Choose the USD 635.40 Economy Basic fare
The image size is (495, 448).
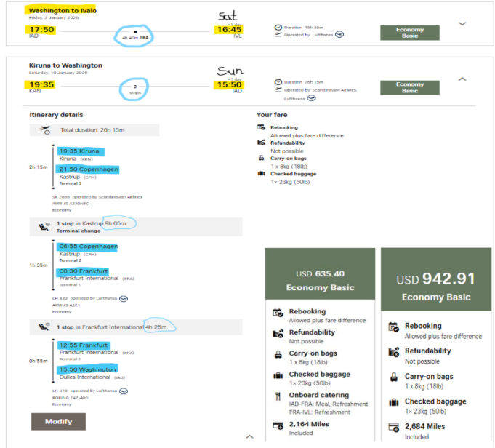point(320,280)
